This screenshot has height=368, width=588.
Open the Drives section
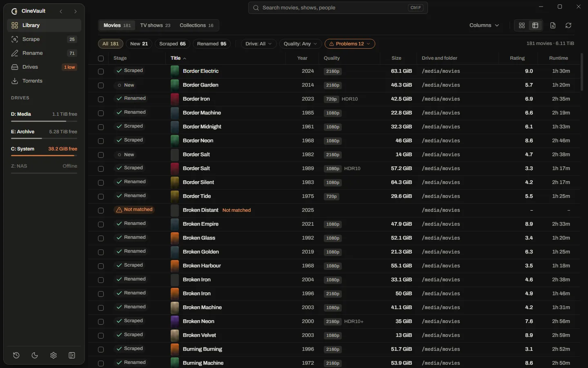[x=44, y=67]
